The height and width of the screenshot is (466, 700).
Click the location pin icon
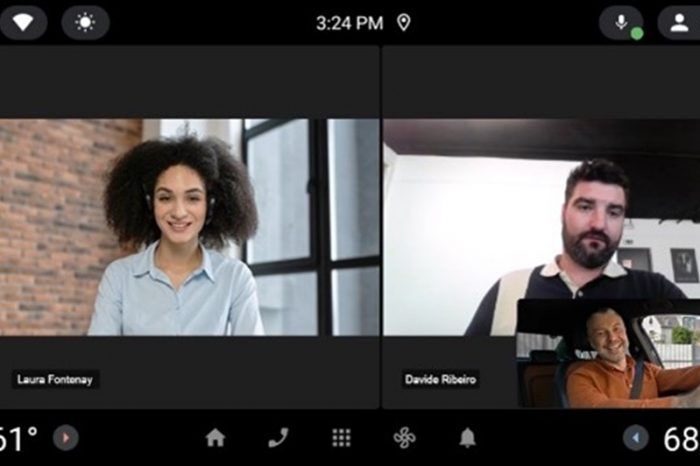(x=404, y=22)
